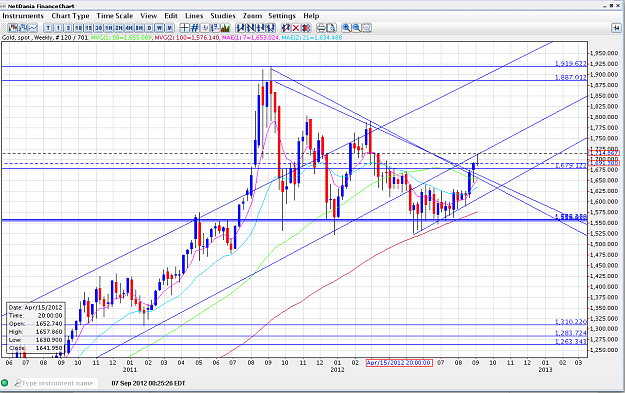Image resolution: width=625 pixels, height=393 pixels.
Task: Click the price scale icon left of the volume bars
Action: point(215,28)
